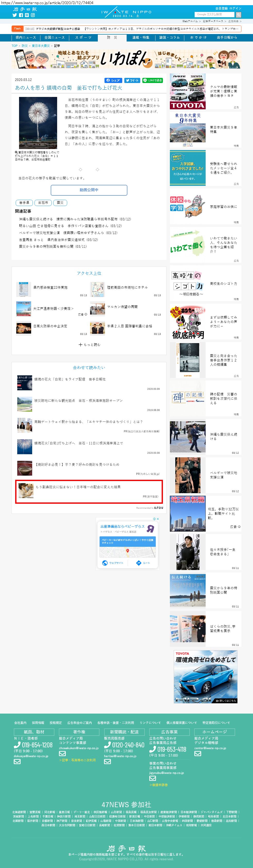Image resolution: width=253 pixels, height=868 pixels.
Task: Click the magnifier search button
Action: [x=238, y=14]
